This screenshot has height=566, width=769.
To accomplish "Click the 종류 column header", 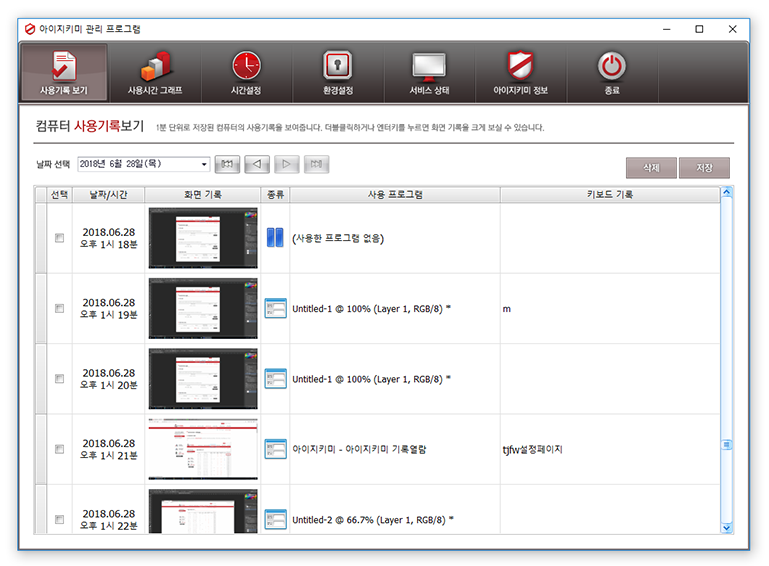I will pyautogui.click(x=276, y=195).
